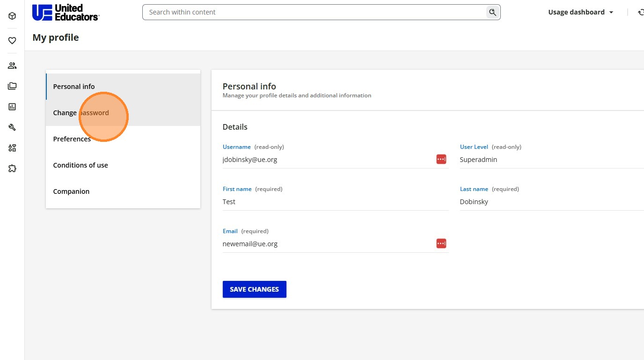Open reports chart icon in sidebar
This screenshot has height=360, width=644.
[12, 107]
